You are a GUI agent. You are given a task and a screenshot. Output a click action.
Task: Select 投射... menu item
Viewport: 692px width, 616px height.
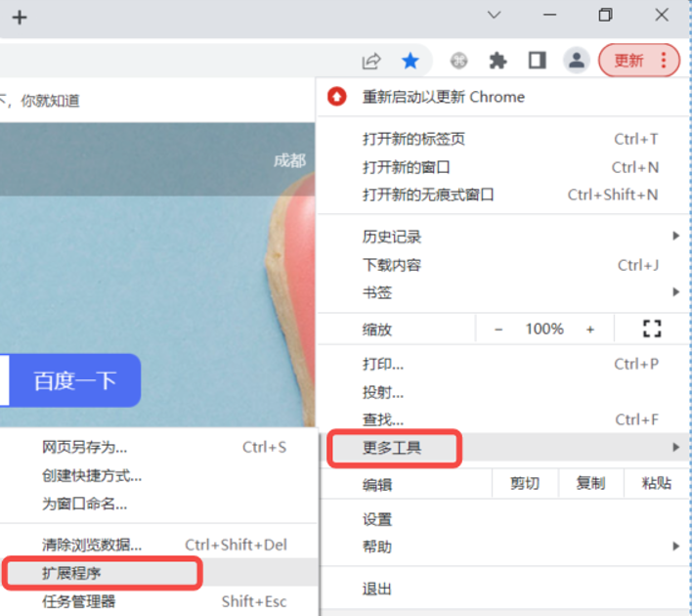(x=503, y=392)
